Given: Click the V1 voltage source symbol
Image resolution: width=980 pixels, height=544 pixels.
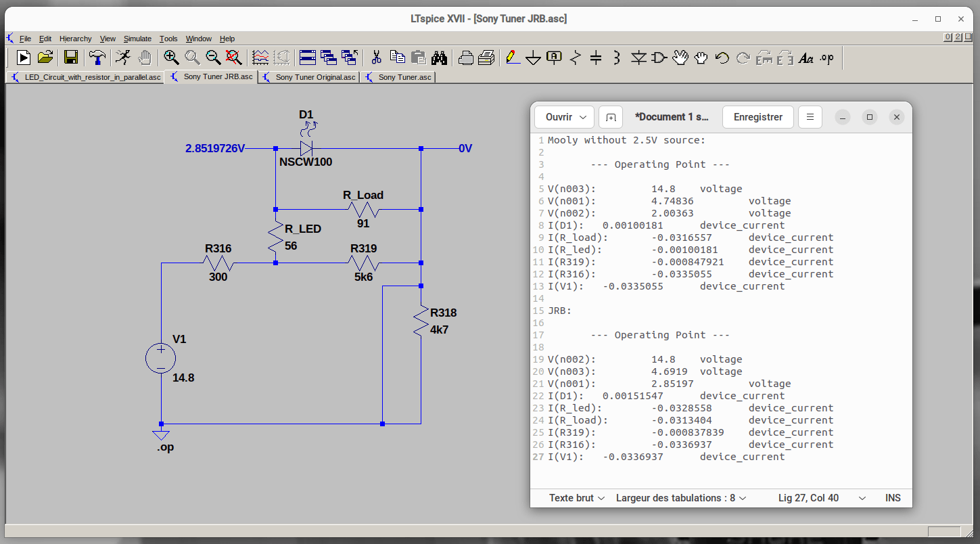Looking at the screenshot, I should pyautogui.click(x=161, y=359).
